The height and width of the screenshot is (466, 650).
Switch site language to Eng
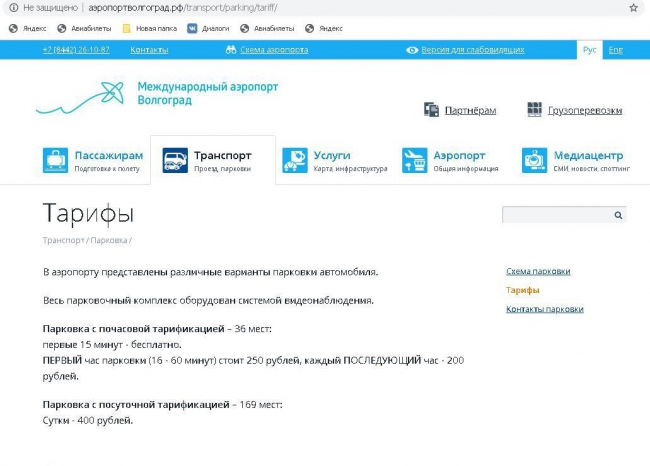(x=616, y=49)
